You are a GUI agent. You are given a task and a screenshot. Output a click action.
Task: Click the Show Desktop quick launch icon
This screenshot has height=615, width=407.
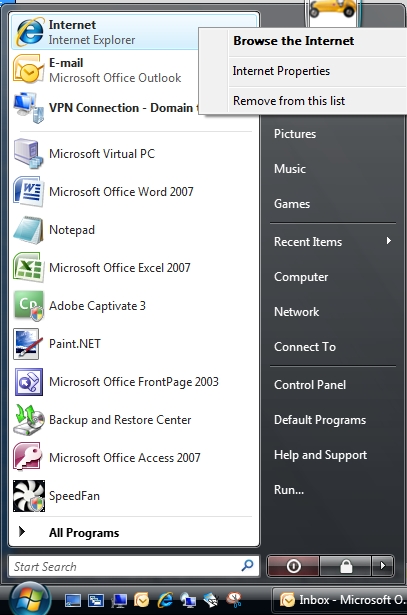click(x=73, y=600)
